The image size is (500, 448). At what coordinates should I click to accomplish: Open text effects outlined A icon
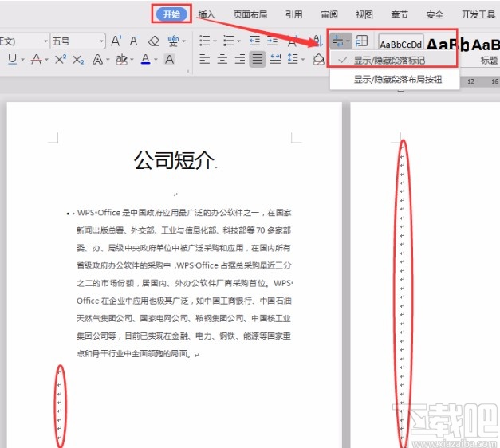tap(97, 59)
